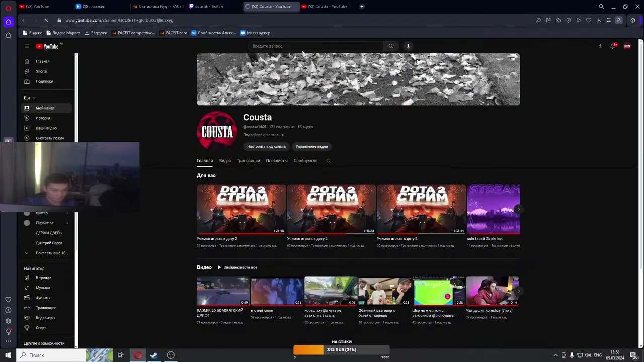Search within the channel using magnifier icon
The height and width of the screenshot is (362, 644).
tap(328, 161)
